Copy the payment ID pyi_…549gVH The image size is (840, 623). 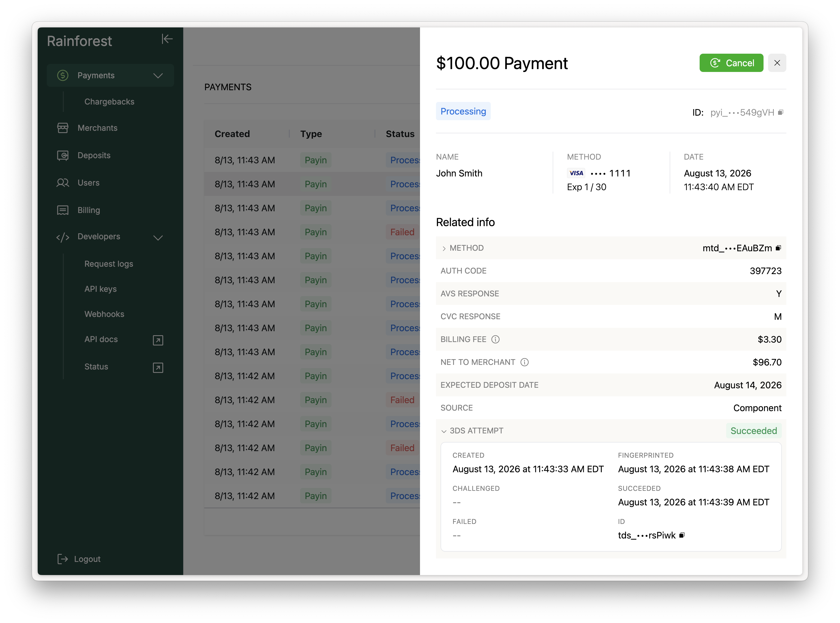coord(780,112)
